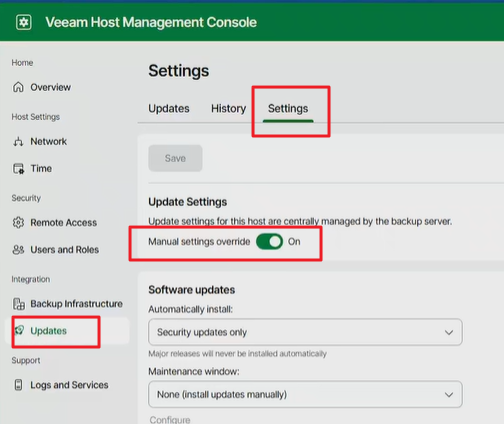
Task: Click the Update Settings heading
Action: click(188, 202)
